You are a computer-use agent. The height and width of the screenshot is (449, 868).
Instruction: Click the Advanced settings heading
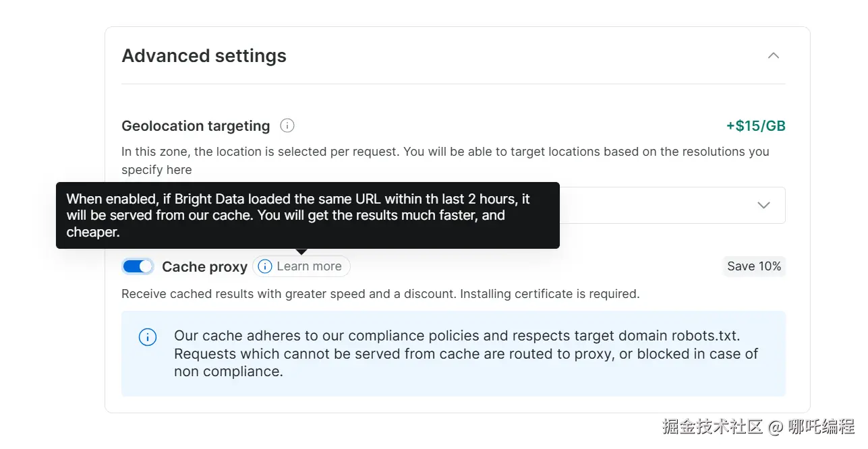click(x=204, y=56)
